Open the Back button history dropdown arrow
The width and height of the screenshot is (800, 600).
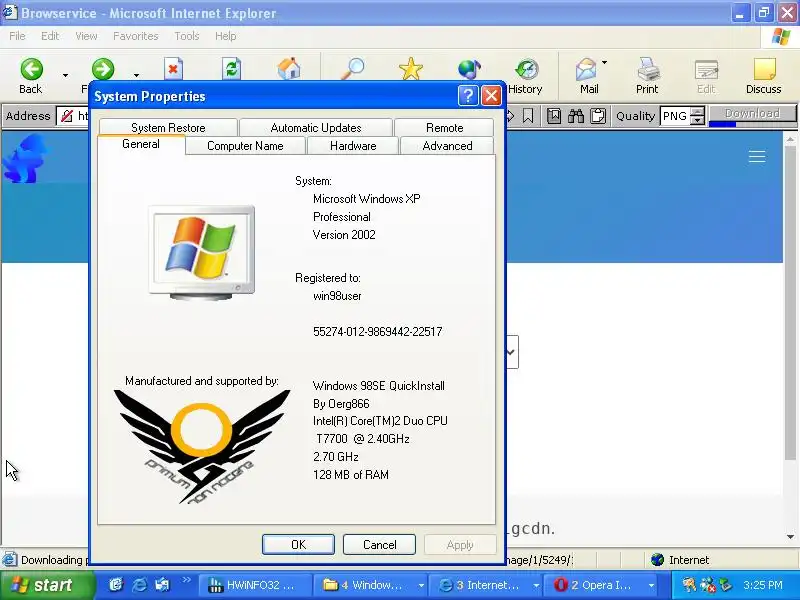coord(65,76)
